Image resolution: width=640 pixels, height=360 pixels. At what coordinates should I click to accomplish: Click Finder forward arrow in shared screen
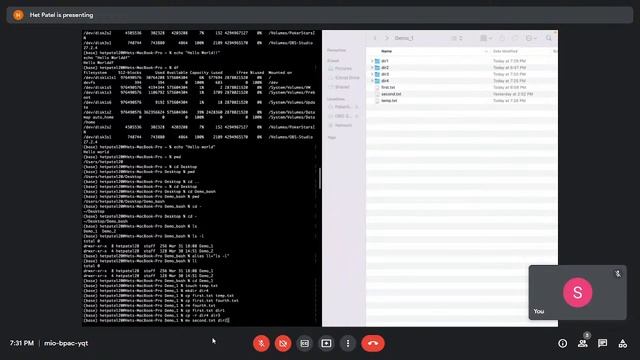[x=387, y=38]
